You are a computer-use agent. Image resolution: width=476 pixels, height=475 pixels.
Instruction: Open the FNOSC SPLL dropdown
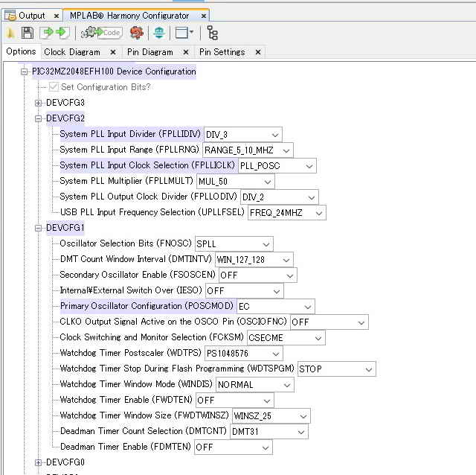pos(234,244)
